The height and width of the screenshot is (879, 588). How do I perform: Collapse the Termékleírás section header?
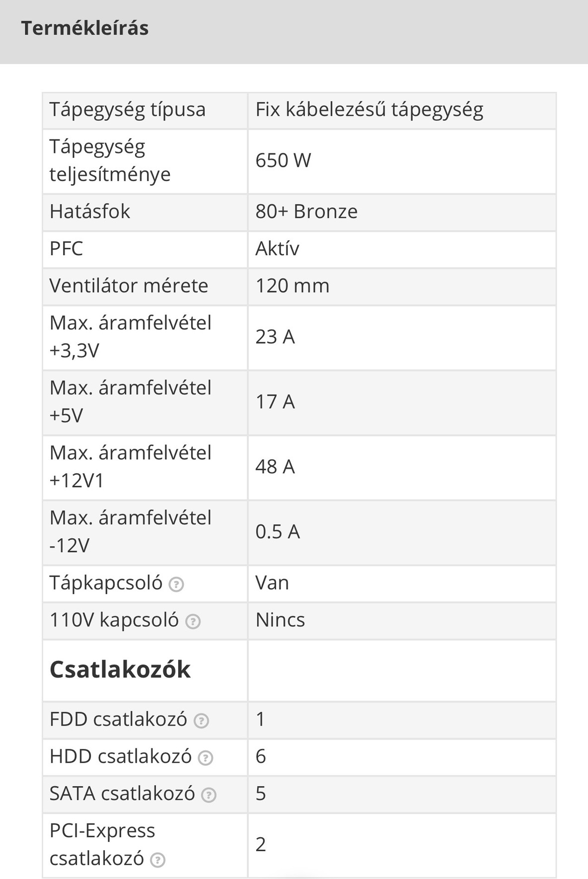click(85, 28)
